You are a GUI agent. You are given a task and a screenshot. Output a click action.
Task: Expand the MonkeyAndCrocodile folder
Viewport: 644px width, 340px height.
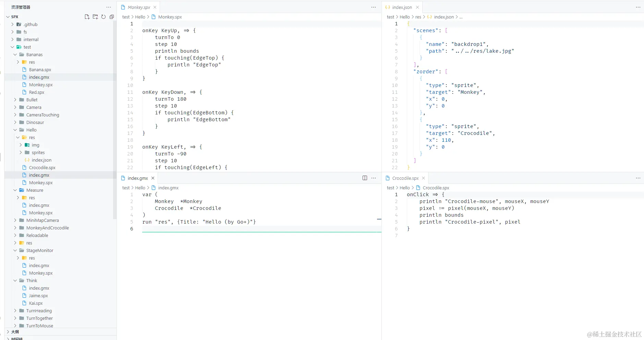pyautogui.click(x=15, y=228)
